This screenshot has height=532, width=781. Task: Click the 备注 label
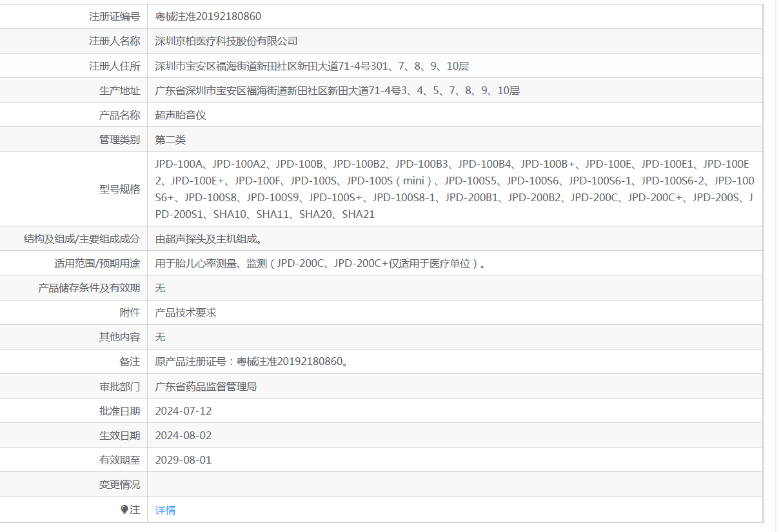130,361
